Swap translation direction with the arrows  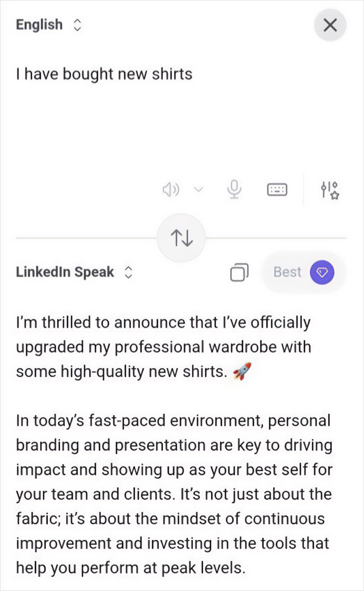[181, 237]
